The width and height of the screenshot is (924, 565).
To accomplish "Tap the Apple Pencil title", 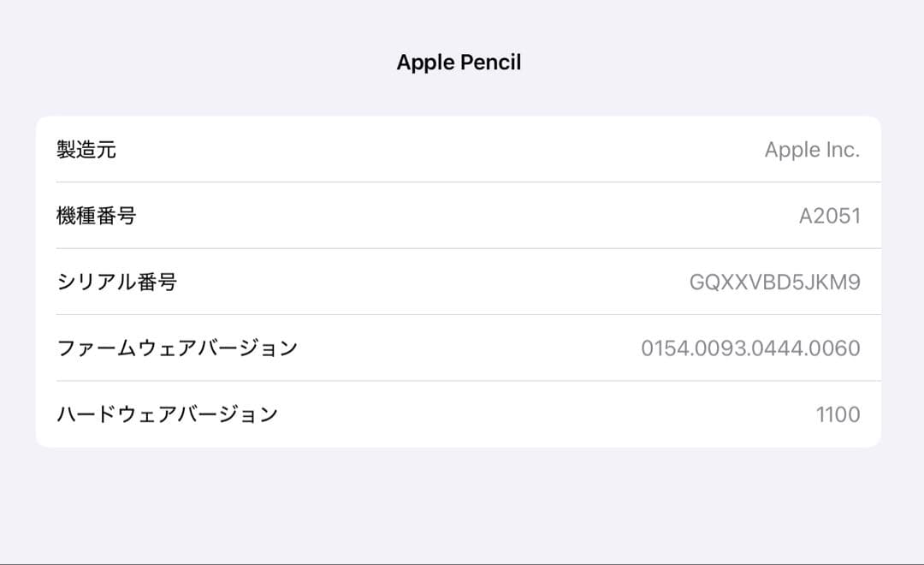I will (x=459, y=61).
